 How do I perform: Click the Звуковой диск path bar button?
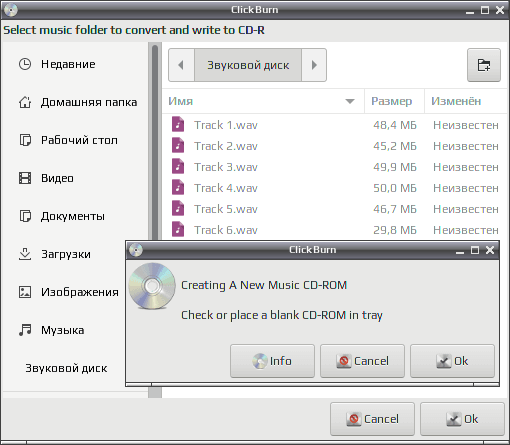(x=248, y=65)
